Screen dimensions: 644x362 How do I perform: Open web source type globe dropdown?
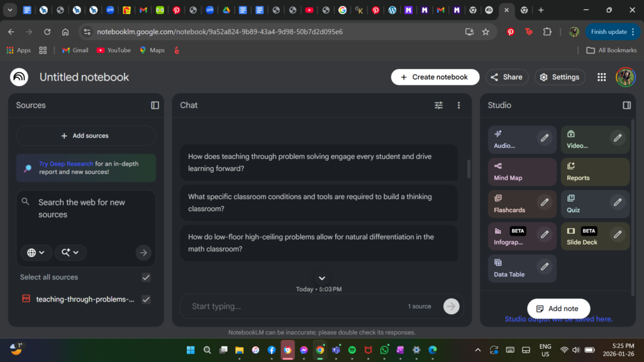coord(36,253)
